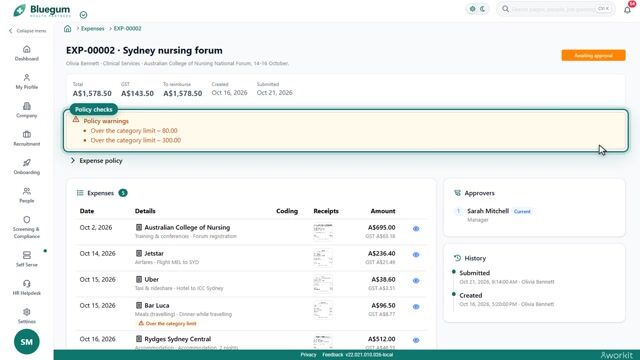Open the Dashboard sidebar item
The width and height of the screenshot is (640, 360).
(27, 53)
